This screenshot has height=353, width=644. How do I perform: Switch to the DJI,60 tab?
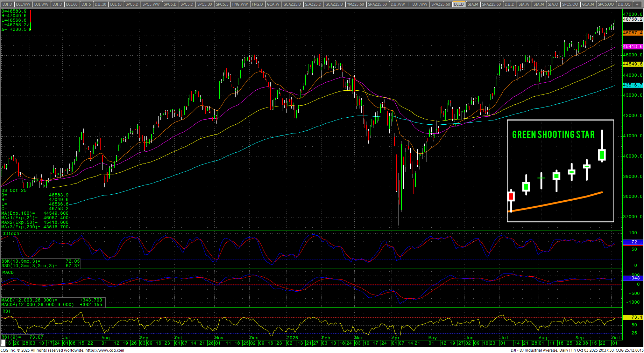[72, 4]
